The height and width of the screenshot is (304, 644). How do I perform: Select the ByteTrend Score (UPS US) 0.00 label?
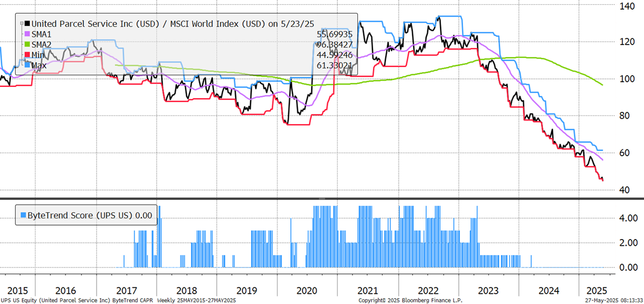pyautogui.click(x=90, y=216)
